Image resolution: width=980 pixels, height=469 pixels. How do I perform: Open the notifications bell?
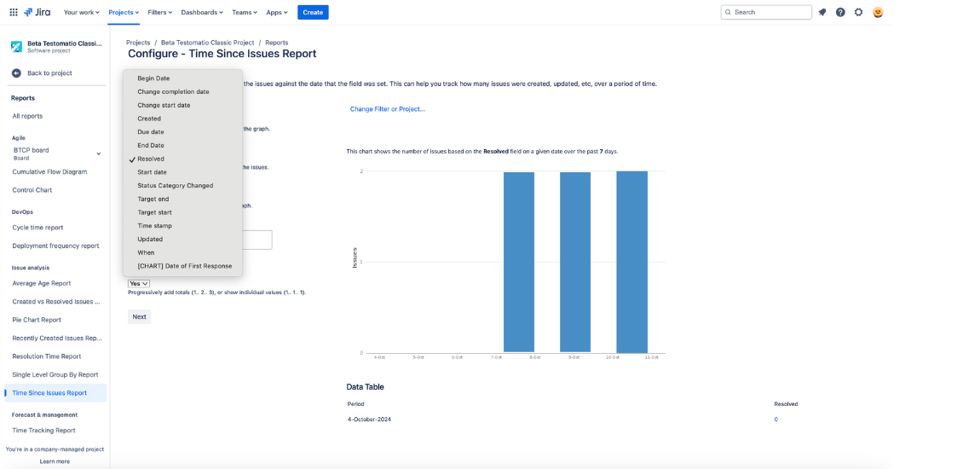(822, 12)
